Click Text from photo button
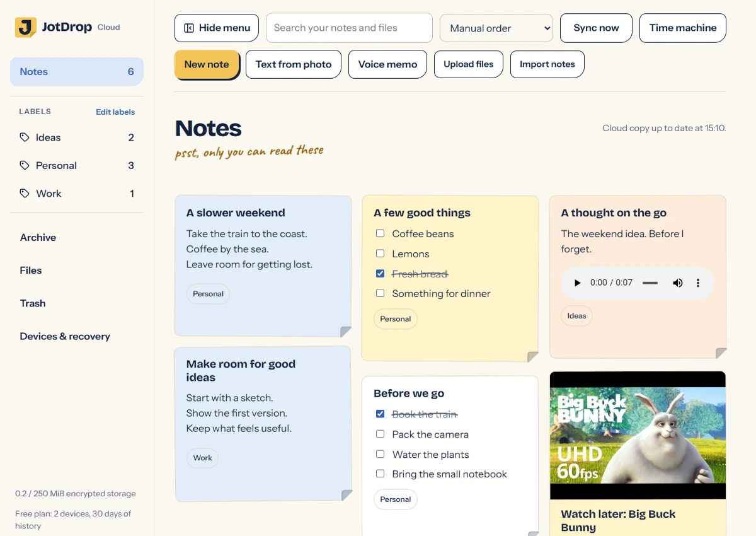This screenshot has width=756, height=536. coord(294,64)
